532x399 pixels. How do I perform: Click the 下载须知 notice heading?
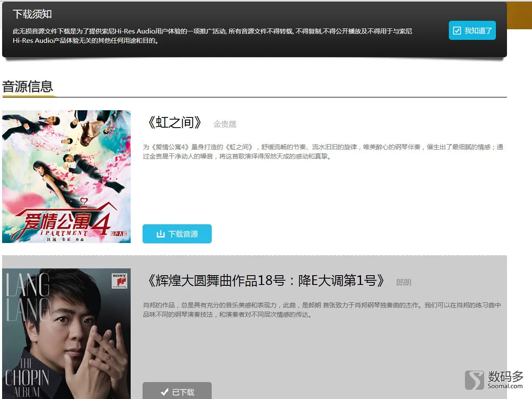tap(32, 14)
